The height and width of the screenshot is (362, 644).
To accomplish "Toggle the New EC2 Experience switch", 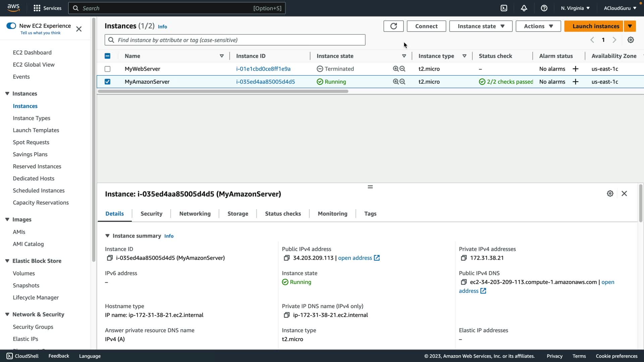I will coord(11,26).
